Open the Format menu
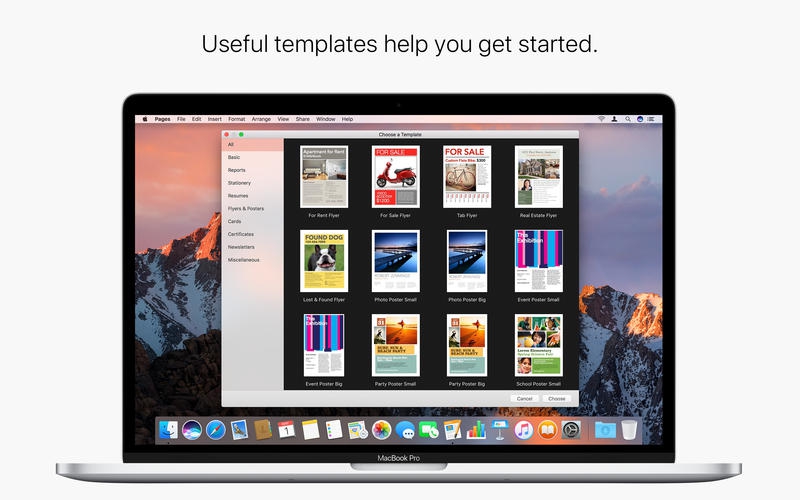This screenshot has height=500, width=800. click(237, 119)
